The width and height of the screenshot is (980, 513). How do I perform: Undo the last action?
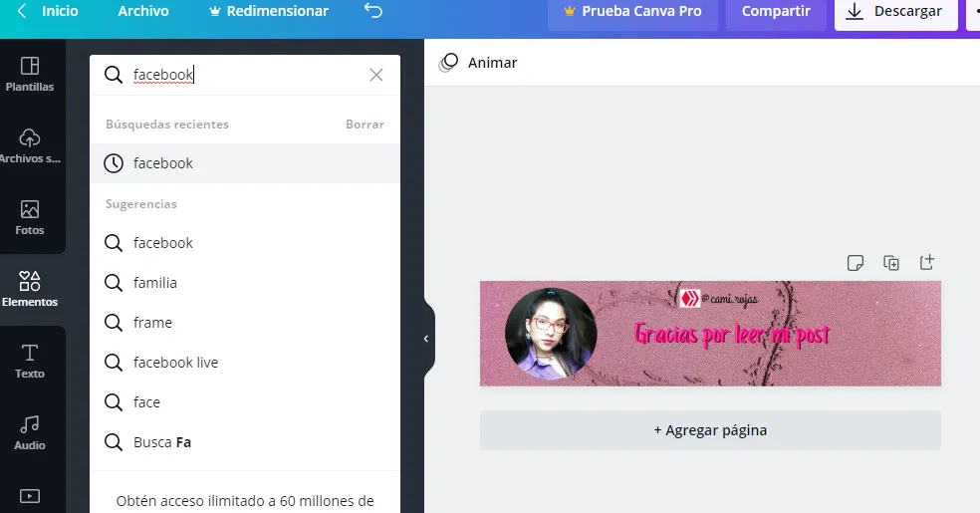click(x=373, y=11)
